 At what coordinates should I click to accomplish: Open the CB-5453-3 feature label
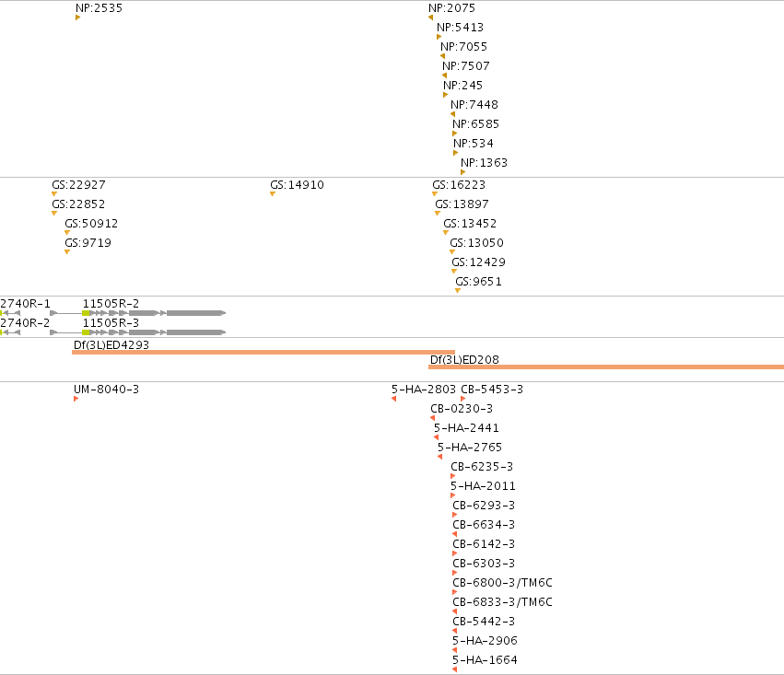[492, 390]
